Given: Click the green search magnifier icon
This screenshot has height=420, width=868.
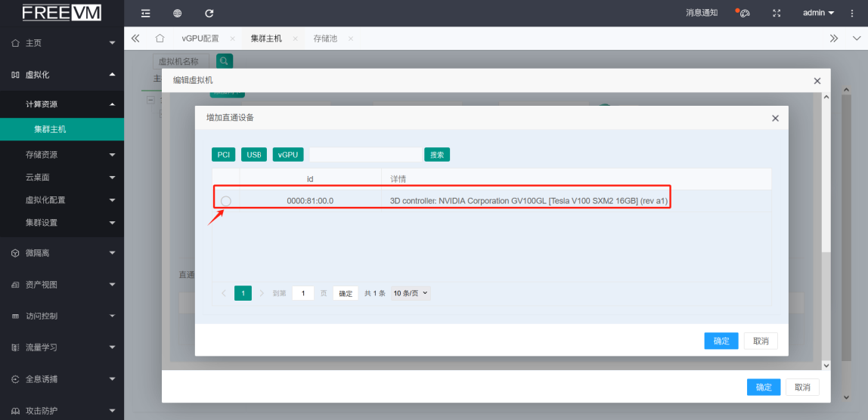Looking at the screenshot, I should (225, 61).
